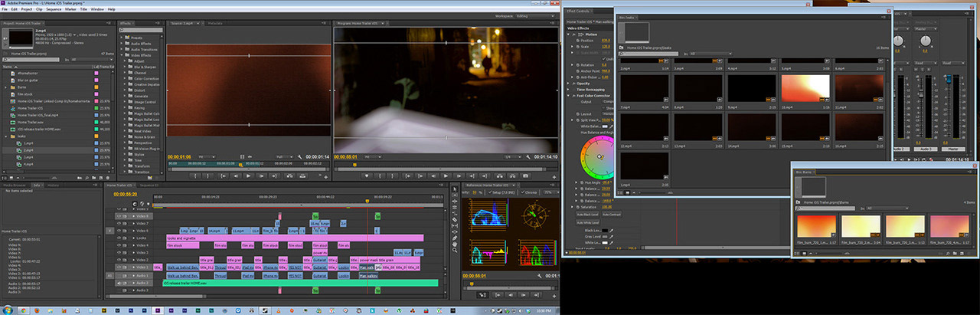Screen dimensions: 980x315
Task: Hide the Looks track using its eye
Action: pyautogui.click(x=119, y=238)
